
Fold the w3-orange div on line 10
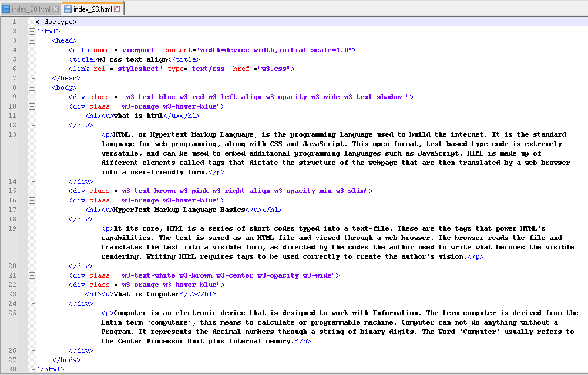pos(31,106)
